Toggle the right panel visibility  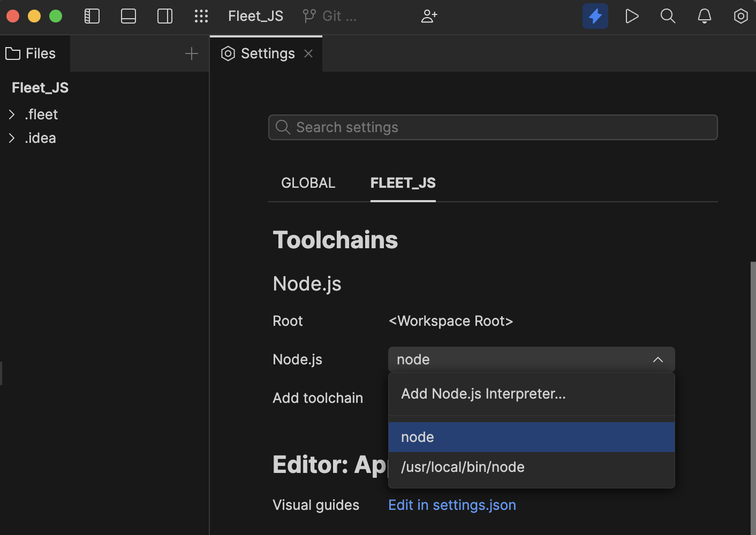[164, 16]
